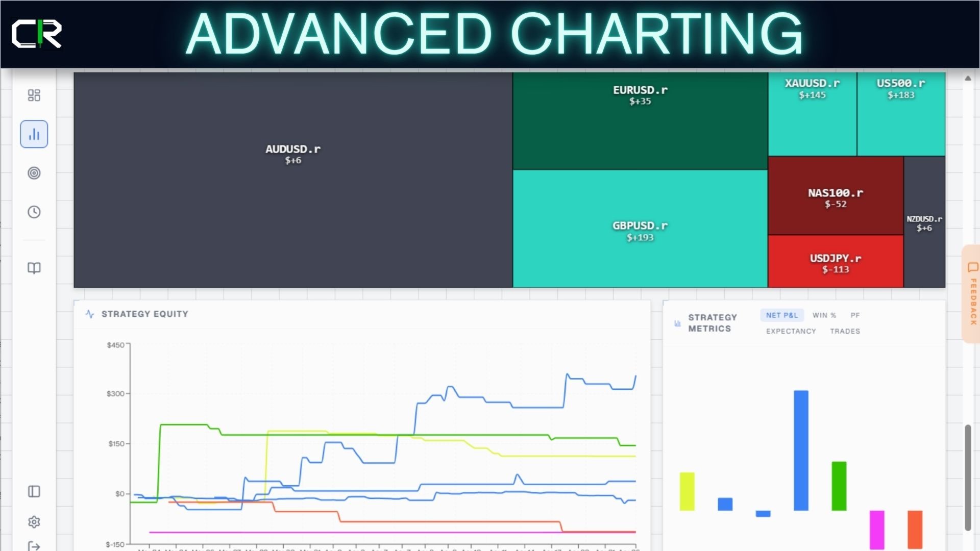Switch metrics to WIN %

(824, 315)
